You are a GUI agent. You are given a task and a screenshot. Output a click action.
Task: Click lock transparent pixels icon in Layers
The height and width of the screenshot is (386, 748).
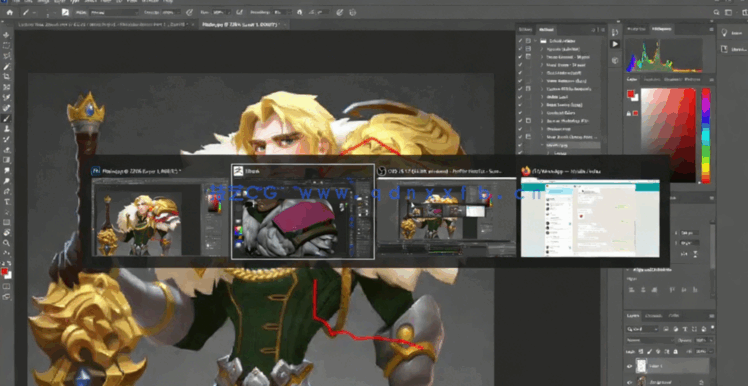[x=641, y=351]
